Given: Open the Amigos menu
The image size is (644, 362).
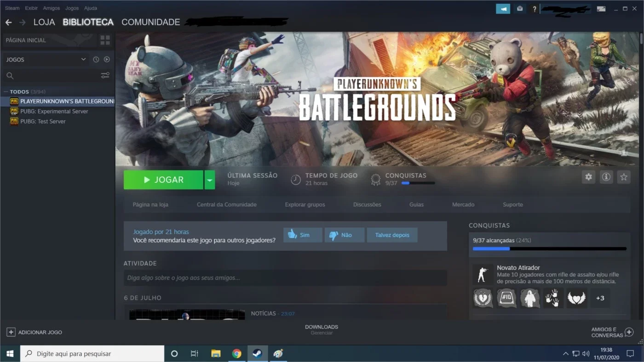Looking at the screenshot, I should point(52,8).
